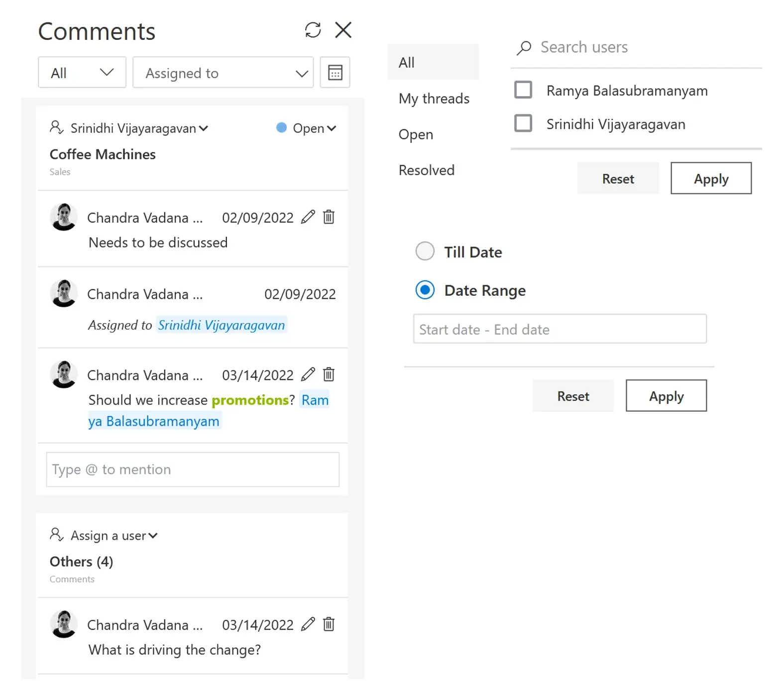Select 'Resolved' filter option
The height and width of the screenshot is (700, 783).
pyautogui.click(x=427, y=170)
